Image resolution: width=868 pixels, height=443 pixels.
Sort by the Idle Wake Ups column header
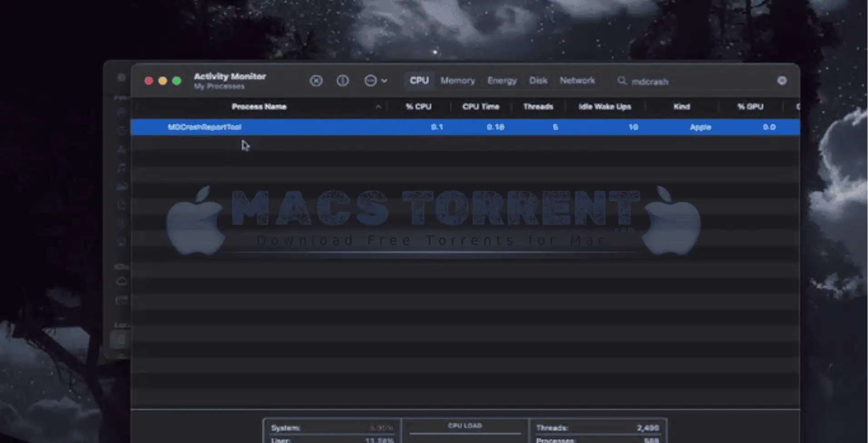(x=605, y=107)
